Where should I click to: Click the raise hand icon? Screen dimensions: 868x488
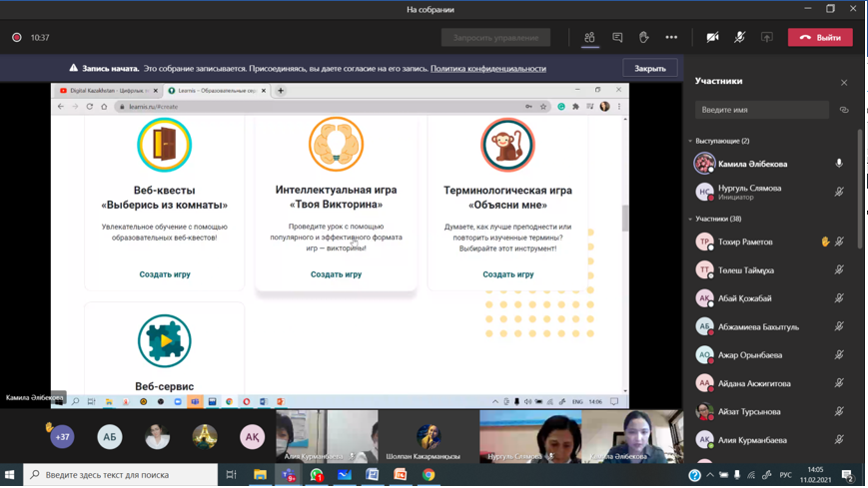point(644,38)
